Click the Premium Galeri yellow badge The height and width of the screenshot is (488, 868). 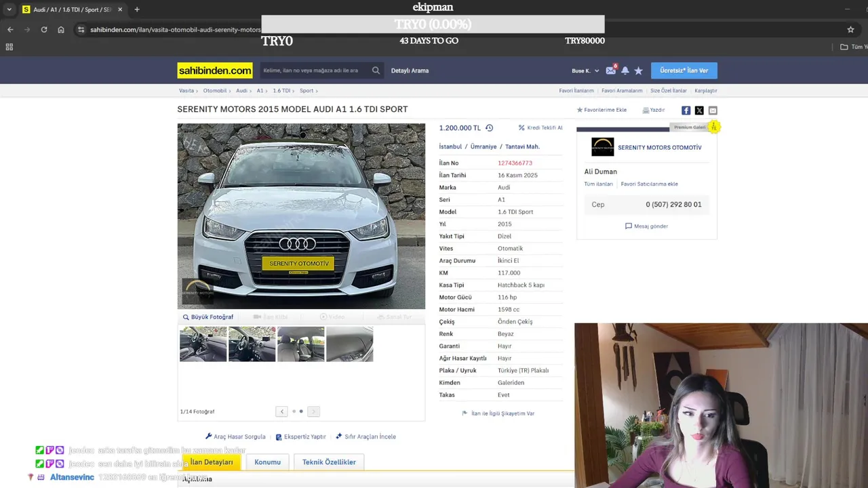point(713,127)
